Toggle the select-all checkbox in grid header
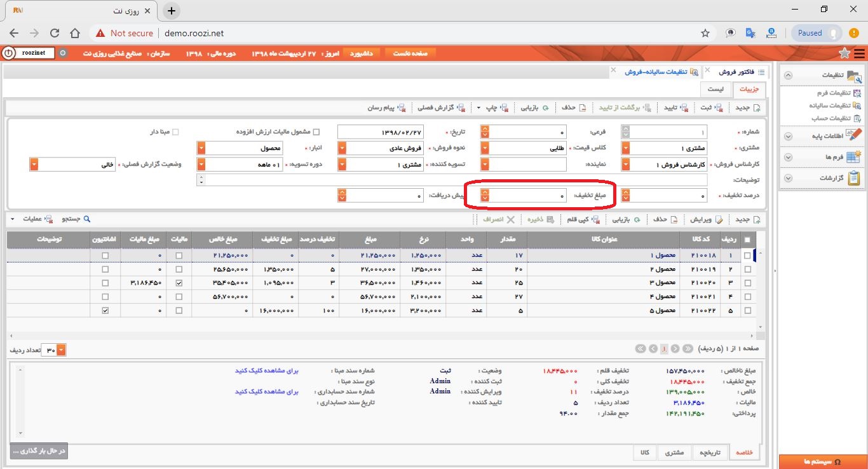This screenshot has width=868, height=469. pos(747,240)
